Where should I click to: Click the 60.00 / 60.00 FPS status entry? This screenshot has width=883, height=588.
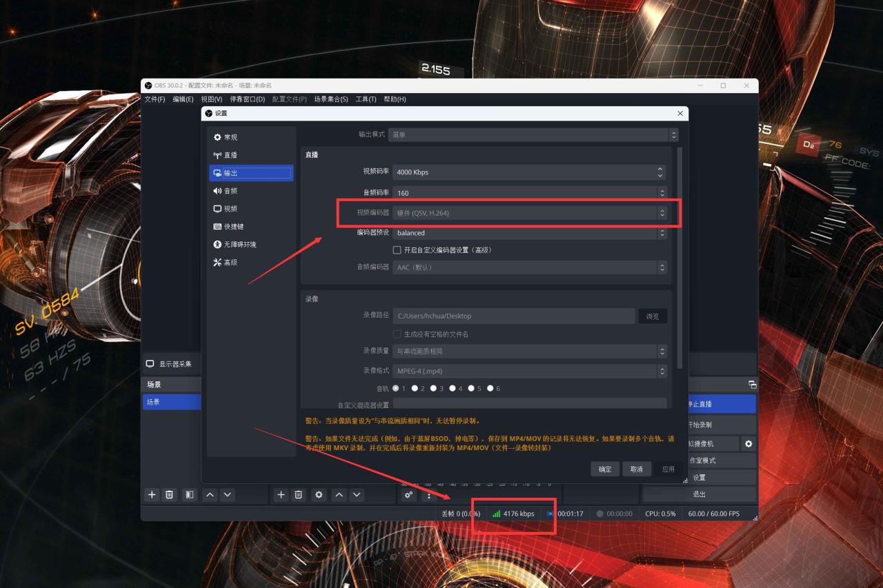pos(713,514)
